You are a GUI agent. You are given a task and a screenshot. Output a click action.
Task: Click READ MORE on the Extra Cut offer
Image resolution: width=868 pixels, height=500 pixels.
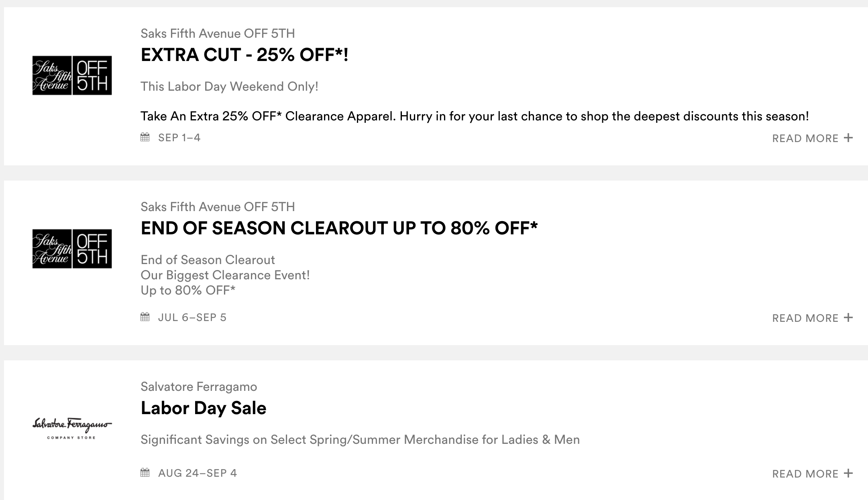click(805, 138)
